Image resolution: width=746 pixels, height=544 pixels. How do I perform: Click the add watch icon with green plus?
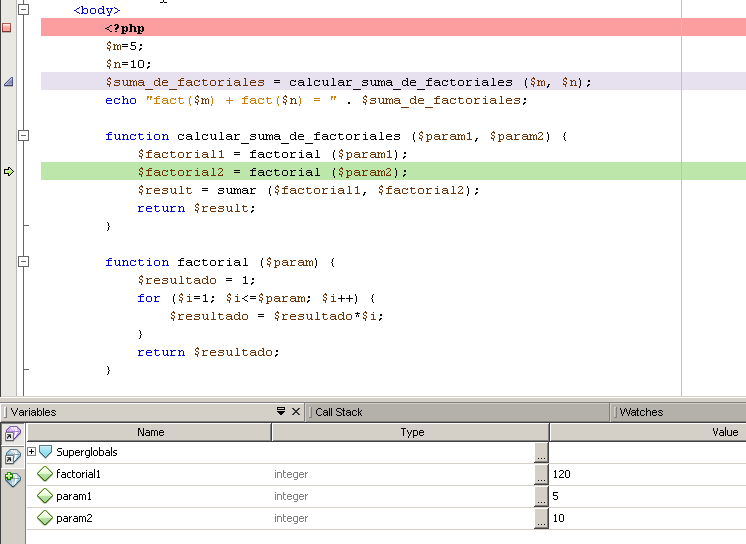[13, 479]
